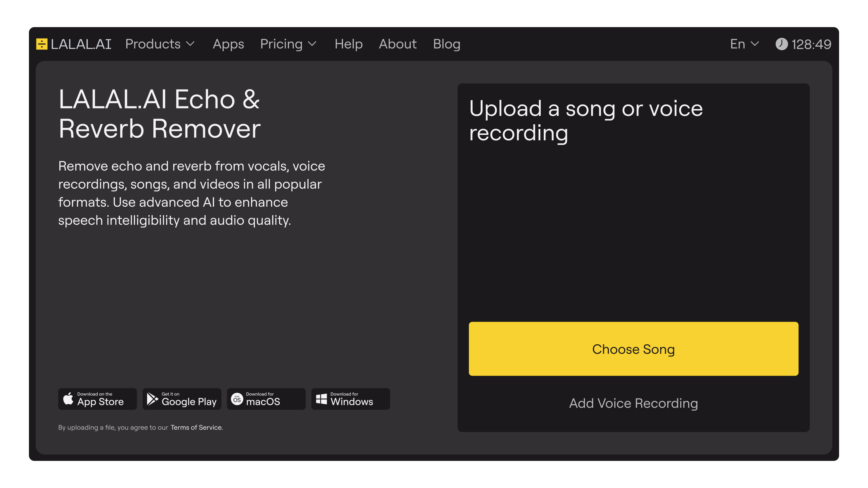
Task: Click the 128:49 remaining minutes counter
Action: [811, 44]
